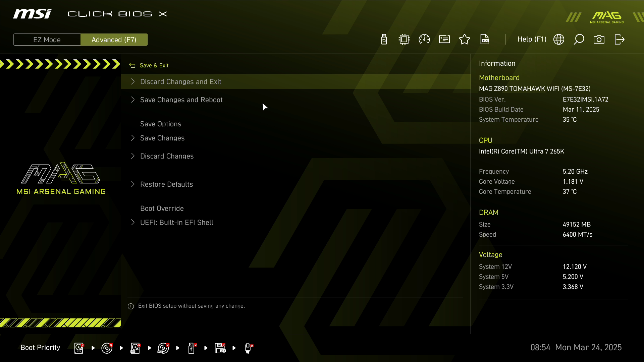Screen dimensions: 644x362
Task: Open the M-Flash USB BIOS update icon
Action: (384, 40)
